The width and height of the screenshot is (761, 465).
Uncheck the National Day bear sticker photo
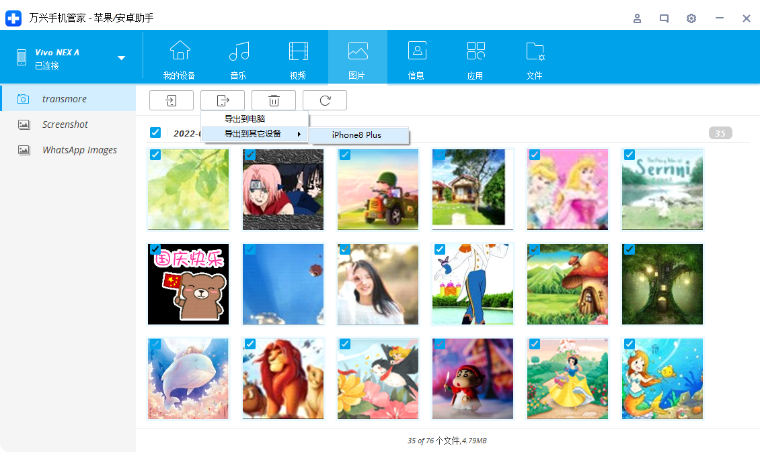tap(154, 249)
